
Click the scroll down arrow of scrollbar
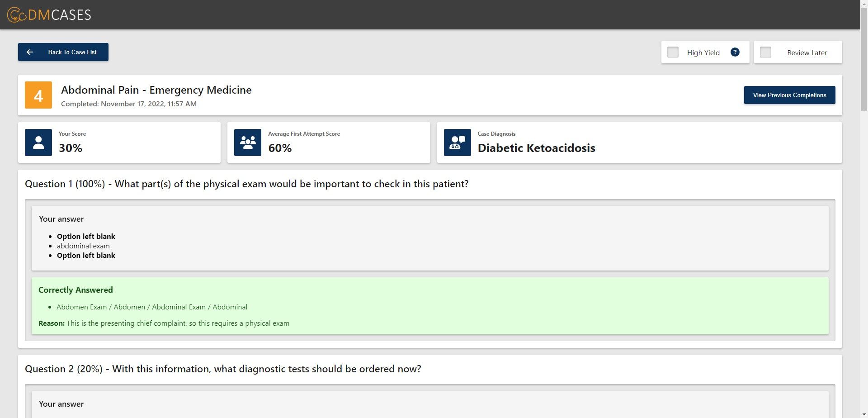point(864,414)
